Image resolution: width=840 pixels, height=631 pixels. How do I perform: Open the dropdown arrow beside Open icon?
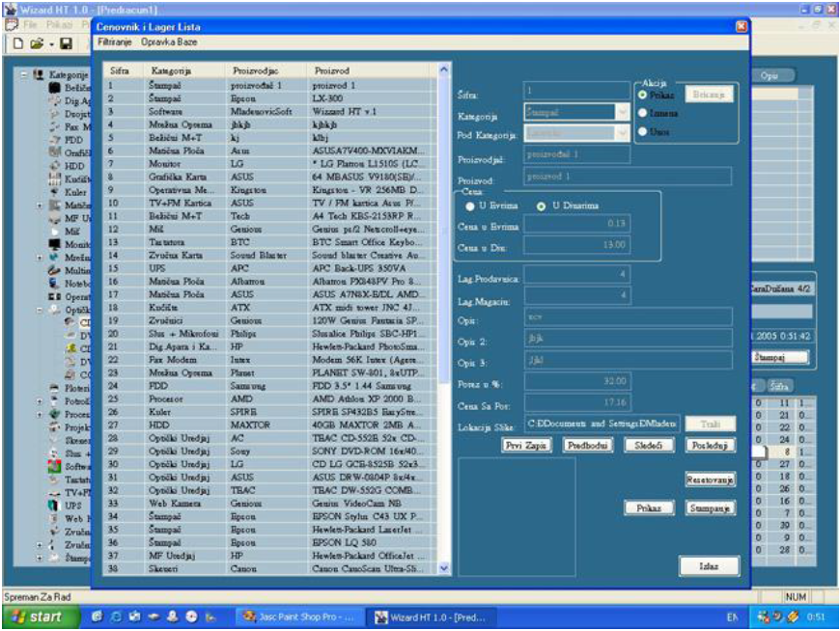coord(51,43)
